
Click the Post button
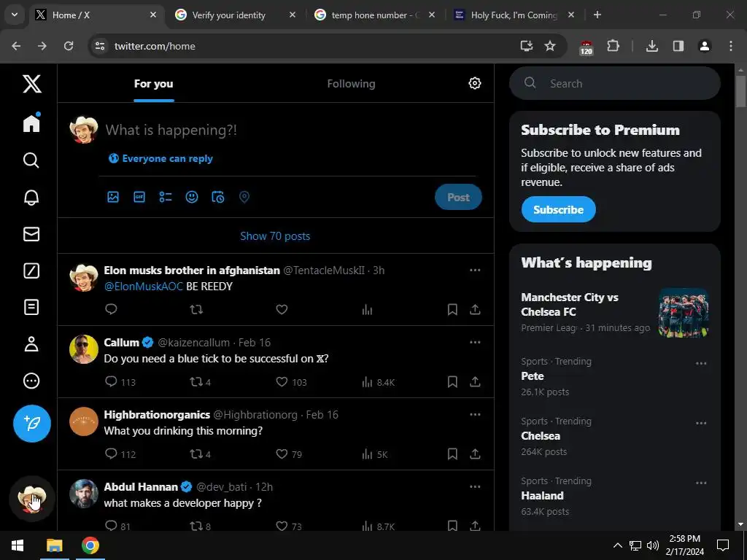point(458,197)
